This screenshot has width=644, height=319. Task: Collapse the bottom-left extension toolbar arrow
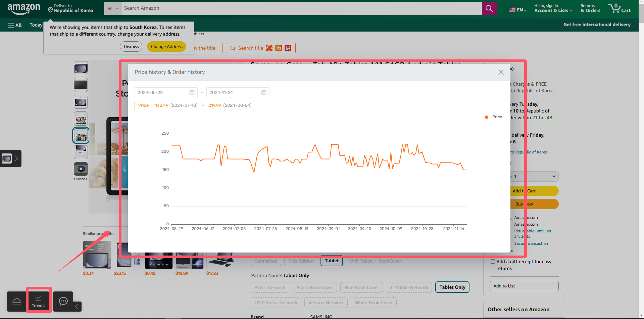(x=77, y=306)
